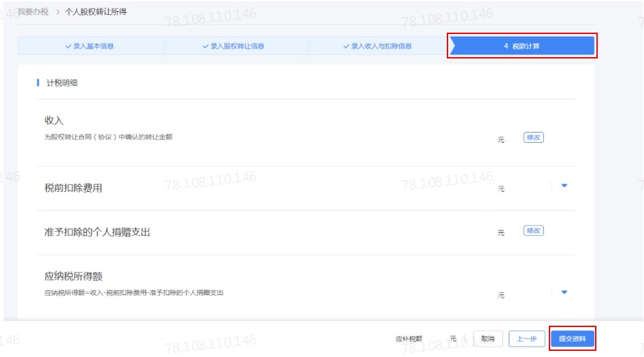The height and width of the screenshot is (357, 644).
Task: Click 修改 button for 准予扣除的个人捐赠支出
Action: [x=534, y=231]
